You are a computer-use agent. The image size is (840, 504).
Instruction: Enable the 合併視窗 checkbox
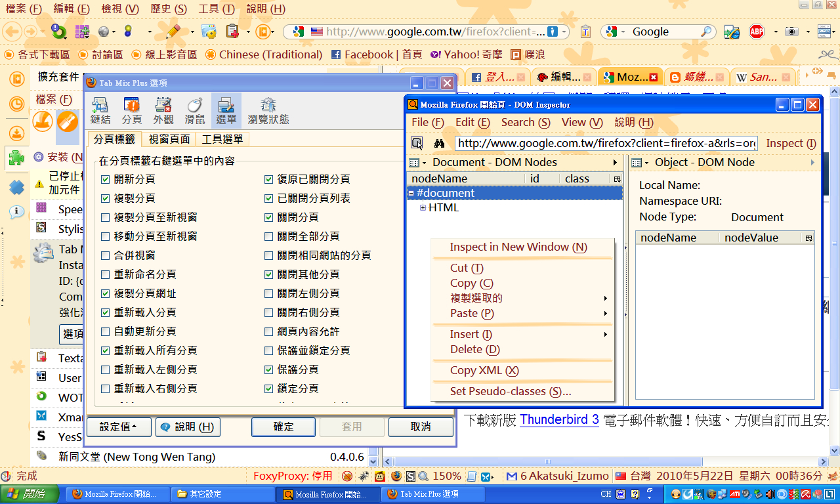coord(106,255)
